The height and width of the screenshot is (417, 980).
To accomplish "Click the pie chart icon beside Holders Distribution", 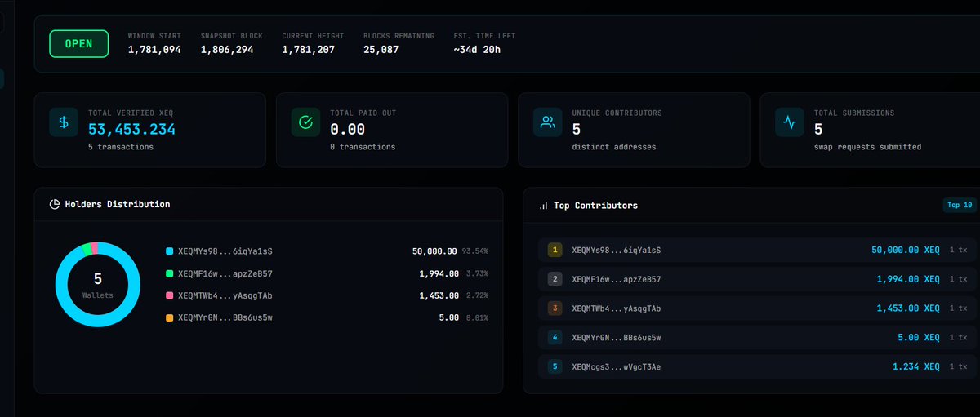I will pos(55,204).
